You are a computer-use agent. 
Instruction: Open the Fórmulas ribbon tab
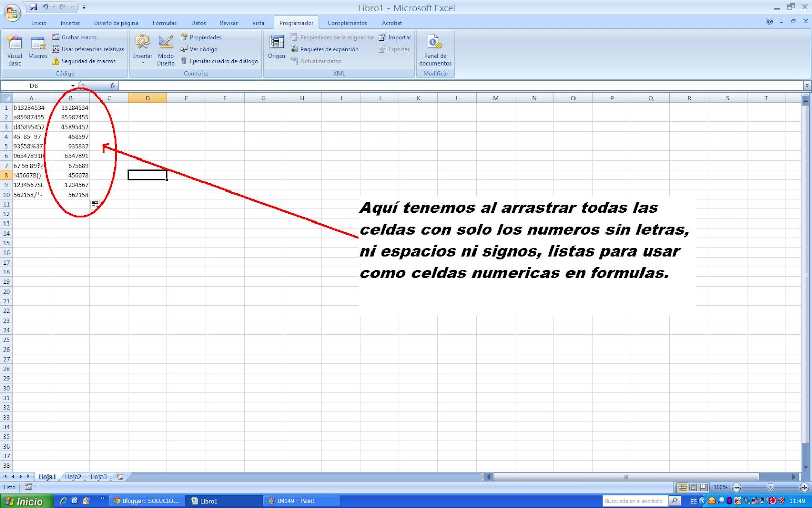164,23
